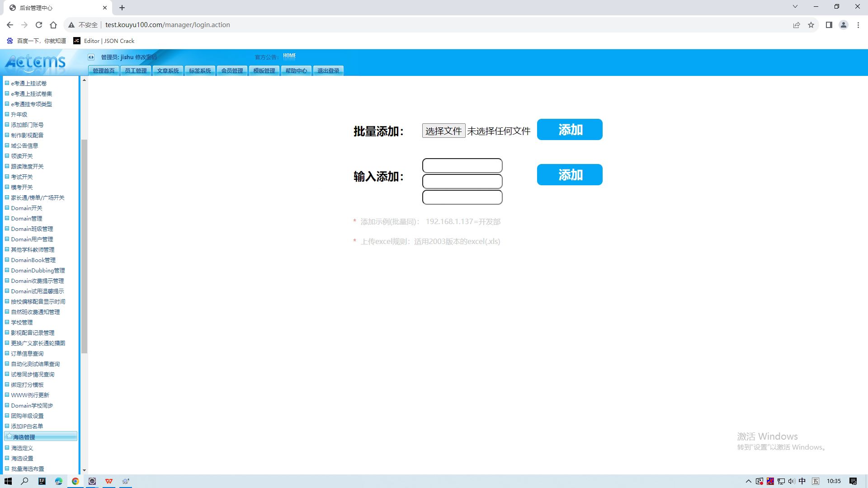Click the volume icon in system tray
The image size is (868, 488).
pyautogui.click(x=792, y=481)
